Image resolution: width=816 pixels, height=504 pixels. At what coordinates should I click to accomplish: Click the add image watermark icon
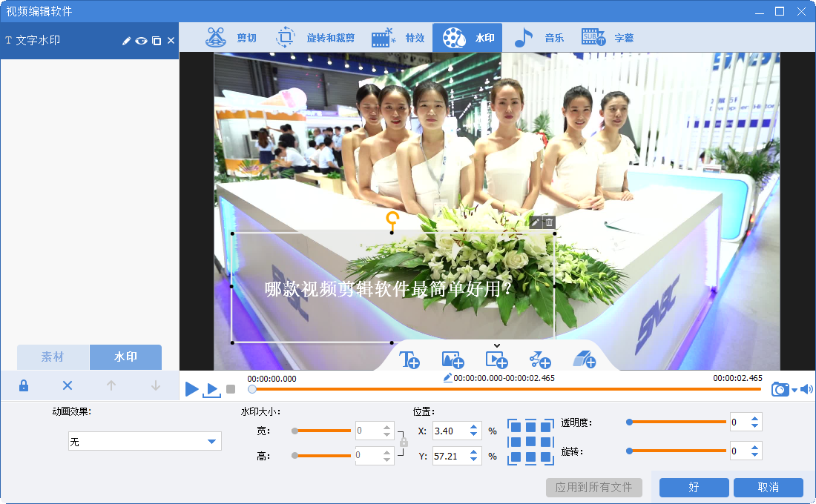[x=453, y=359]
